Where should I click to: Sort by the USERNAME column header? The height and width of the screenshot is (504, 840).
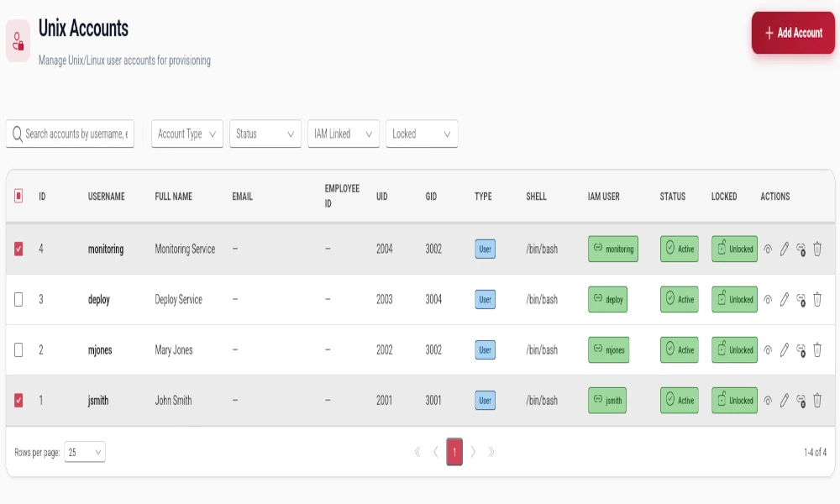pos(106,197)
